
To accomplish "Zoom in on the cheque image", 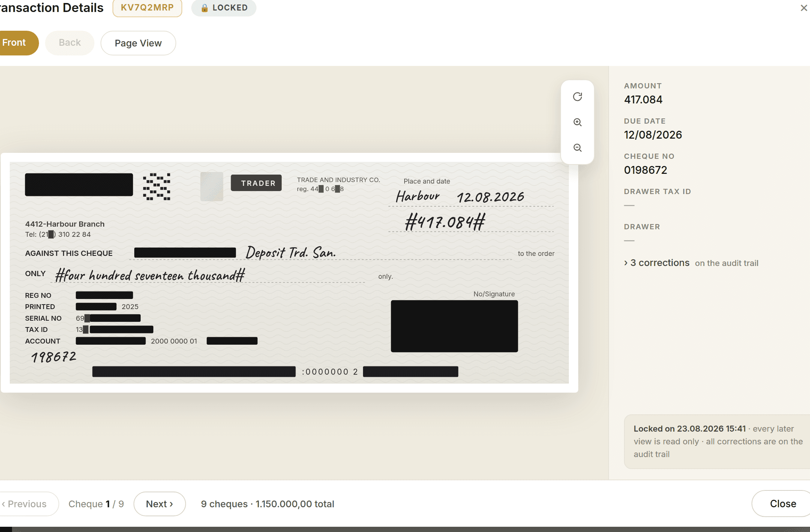I will tap(577, 122).
